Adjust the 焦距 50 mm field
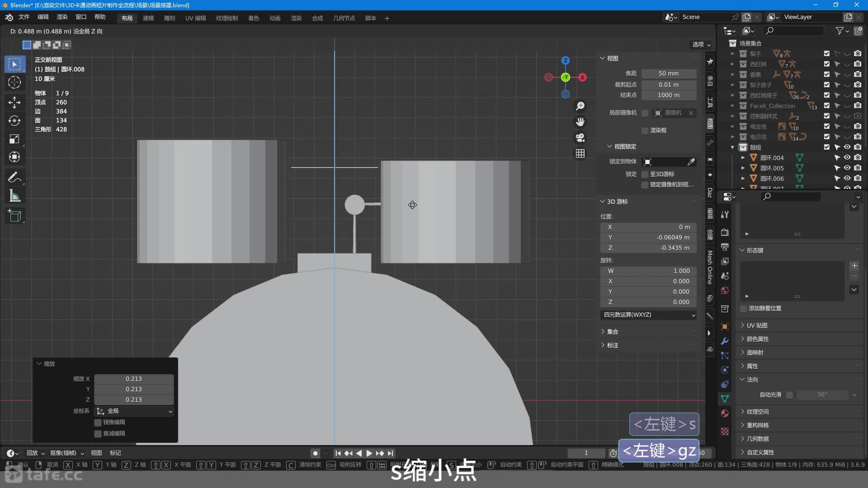This screenshot has height=488, width=868. click(669, 74)
